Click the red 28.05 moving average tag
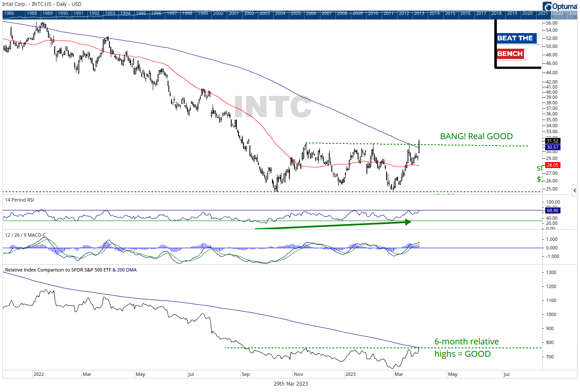This screenshot has width=580, height=392. pos(552,165)
